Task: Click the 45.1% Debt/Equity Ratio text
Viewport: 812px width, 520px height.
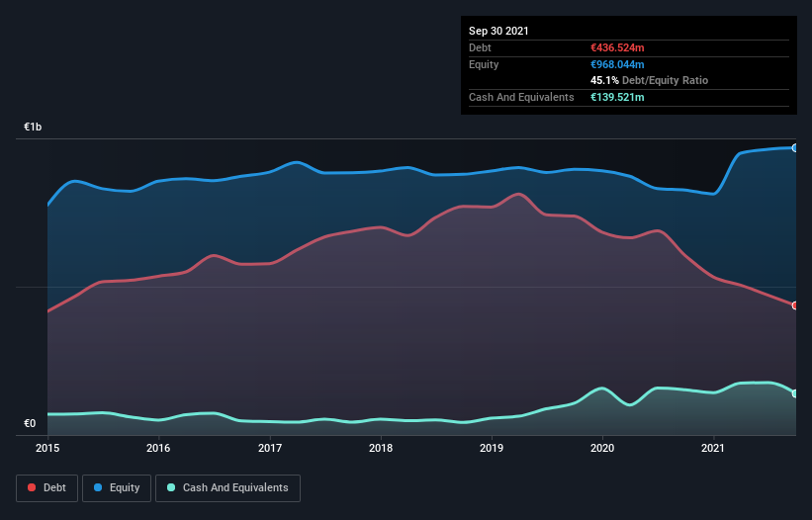Action: click(x=650, y=80)
